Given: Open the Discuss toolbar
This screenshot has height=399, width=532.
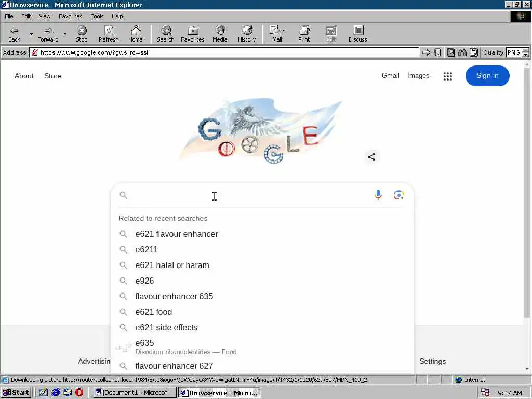Looking at the screenshot, I should click(357, 34).
